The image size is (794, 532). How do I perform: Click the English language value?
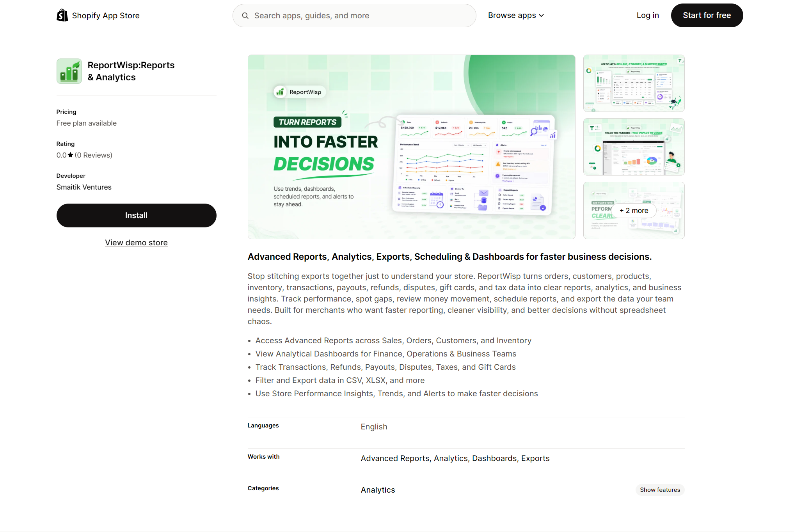pyautogui.click(x=374, y=427)
